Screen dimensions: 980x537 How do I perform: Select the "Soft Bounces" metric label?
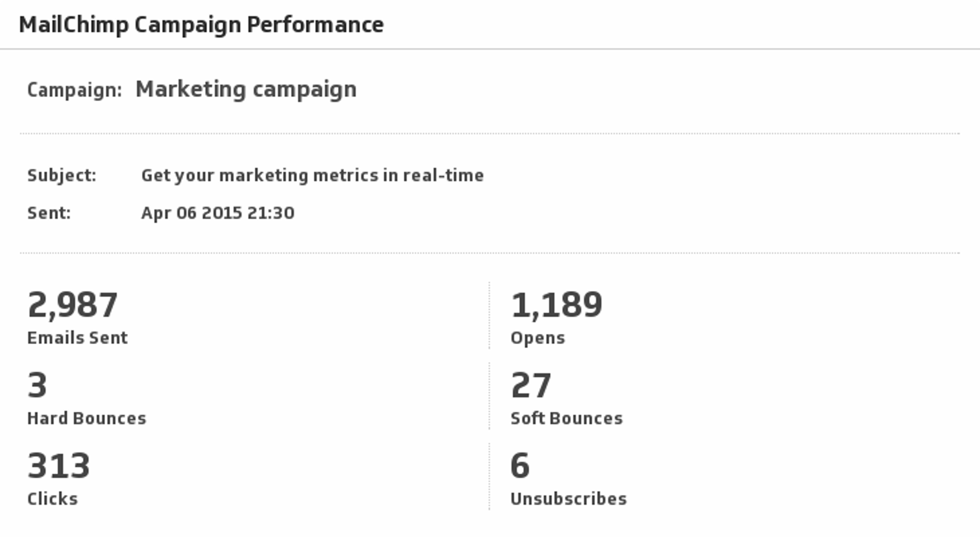click(567, 419)
